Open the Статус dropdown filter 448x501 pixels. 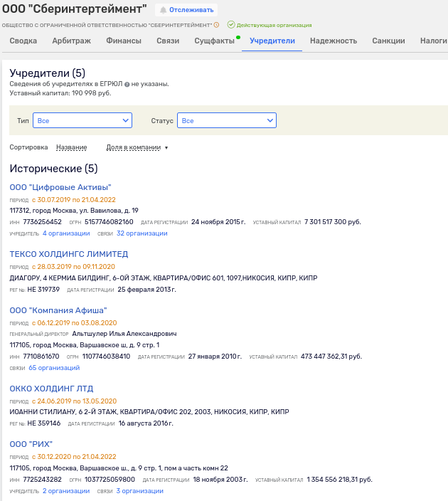point(226,121)
